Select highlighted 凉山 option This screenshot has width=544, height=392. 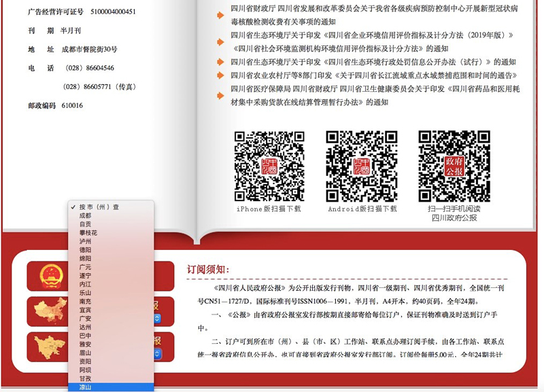point(111,387)
